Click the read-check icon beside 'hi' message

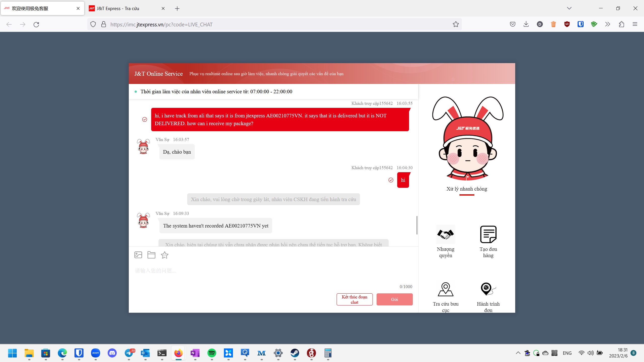pyautogui.click(x=391, y=180)
